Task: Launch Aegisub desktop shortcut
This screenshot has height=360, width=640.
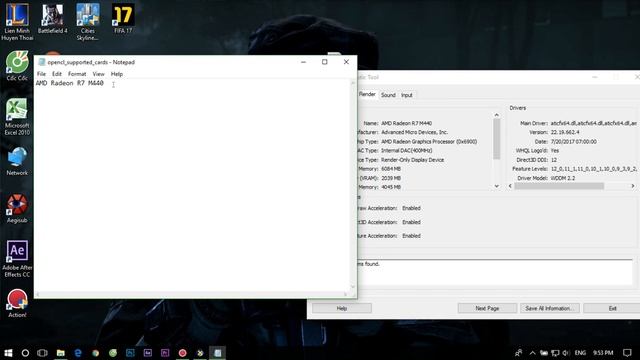Action: (17, 209)
